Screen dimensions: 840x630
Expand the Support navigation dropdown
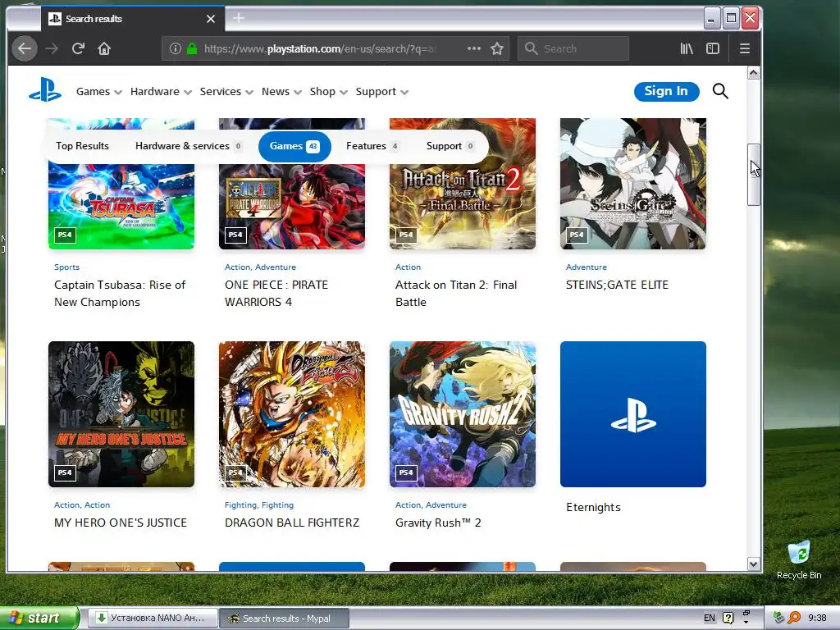pos(382,92)
